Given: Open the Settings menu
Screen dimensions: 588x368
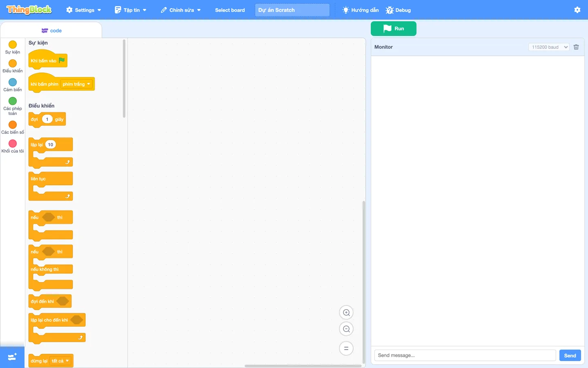Looking at the screenshot, I should pyautogui.click(x=84, y=10).
